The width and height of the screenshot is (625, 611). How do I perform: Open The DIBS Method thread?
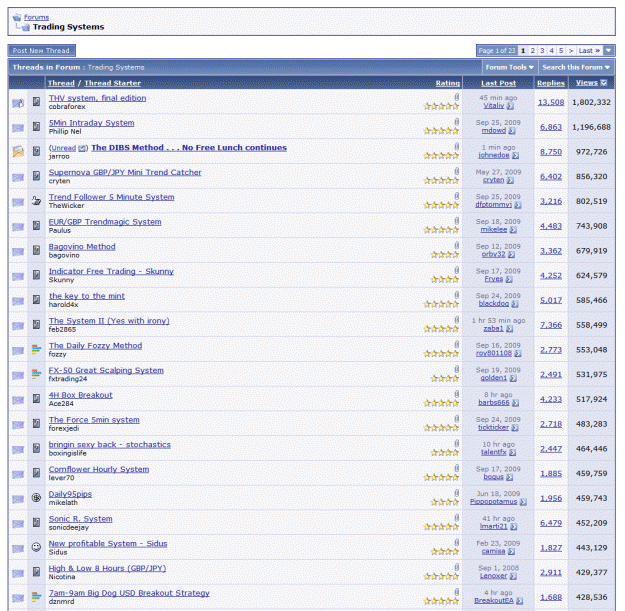tap(189, 147)
